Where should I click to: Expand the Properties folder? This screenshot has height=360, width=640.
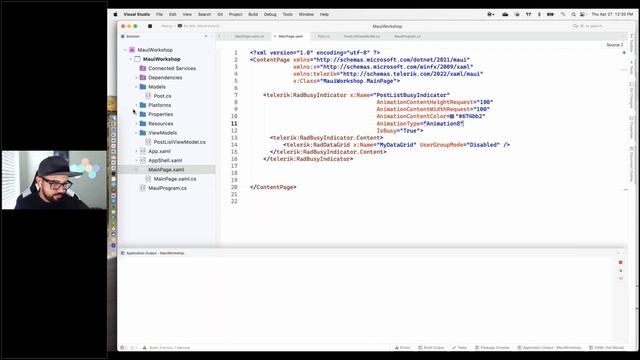tap(136, 114)
